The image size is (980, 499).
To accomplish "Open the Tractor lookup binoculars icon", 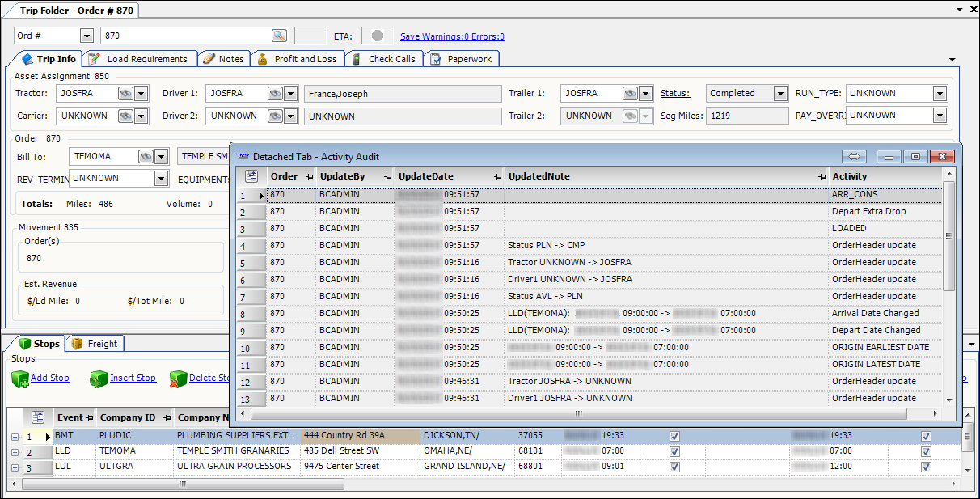I will pos(125,94).
